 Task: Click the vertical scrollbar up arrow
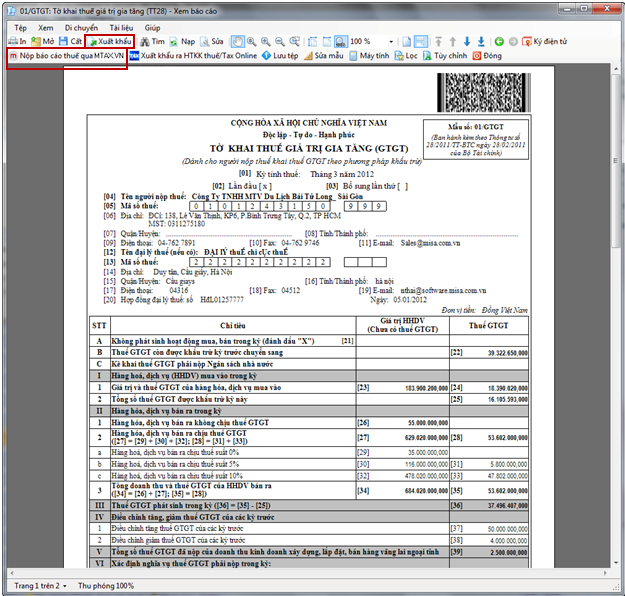[616, 69]
